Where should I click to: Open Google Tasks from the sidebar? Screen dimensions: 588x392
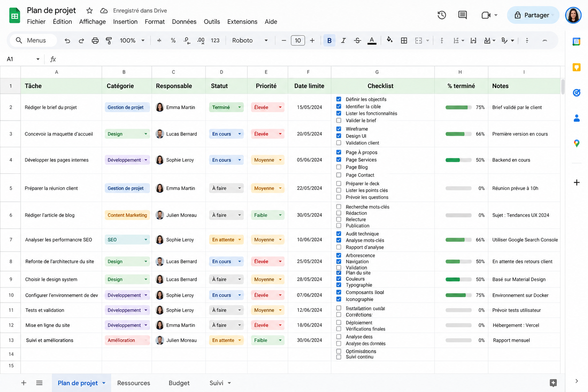click(x=577, y=93)
